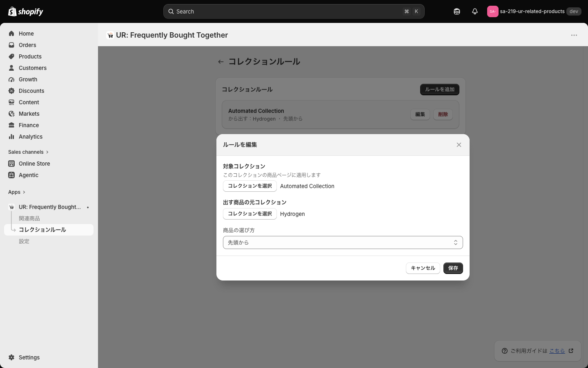Viewport: 588px width, 368px height.
Task: Click the Online Store icon
Action: click(11, 164)
